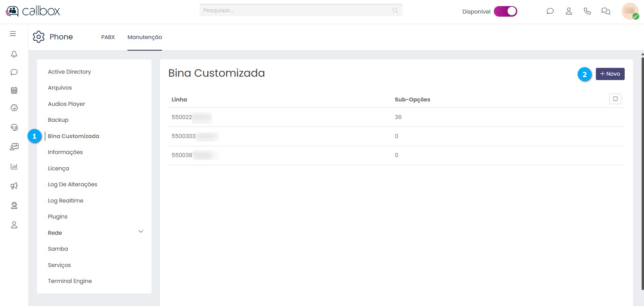Screen dimensions: 644x306
Task: Open the bar chart reports icon
Action: click(14, 166)
